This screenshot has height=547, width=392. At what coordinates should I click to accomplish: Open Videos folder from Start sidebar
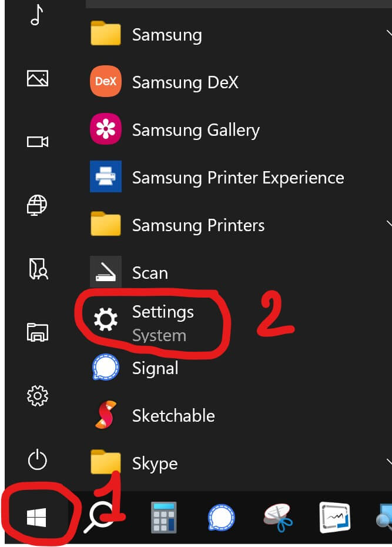point(37,141)
